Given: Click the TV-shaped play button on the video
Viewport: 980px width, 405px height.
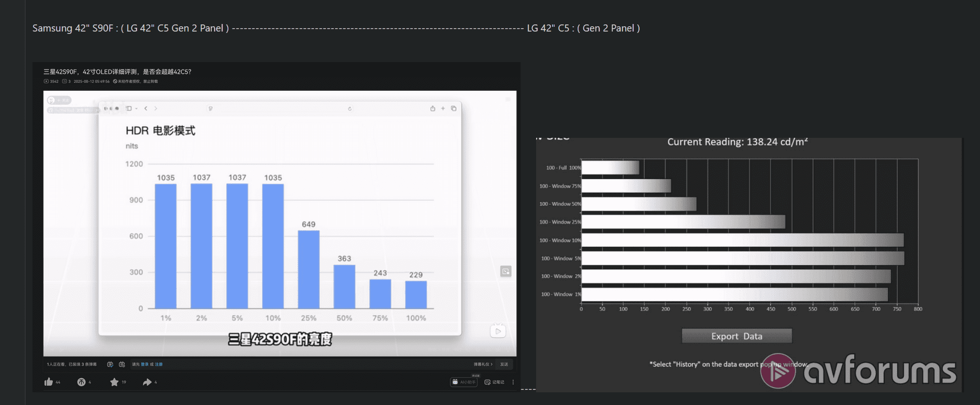Looking at the screenshot, I should [x=498, y=331].
